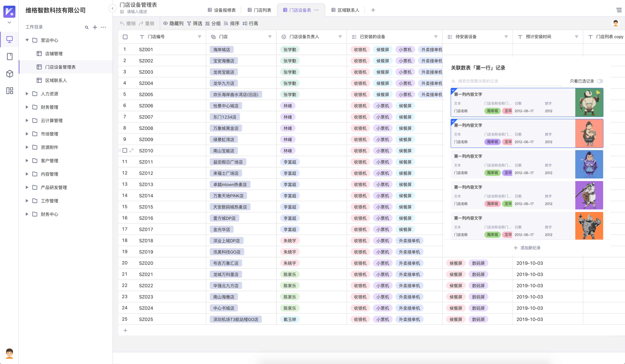
Task: Open 门店编号 column dropdown arrow
Action: tap(199, 37)
